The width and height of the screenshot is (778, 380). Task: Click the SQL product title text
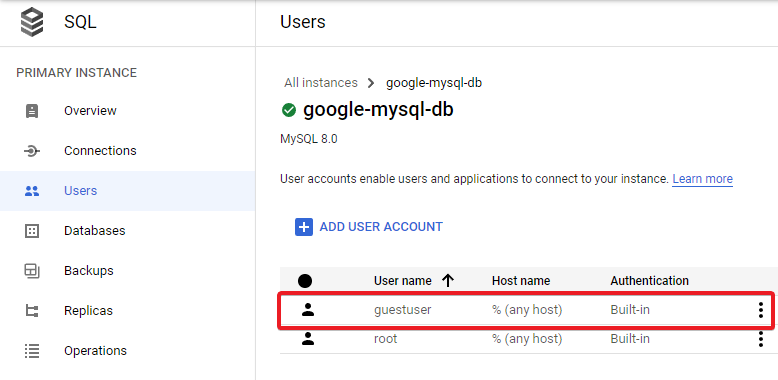pos(80,23)
